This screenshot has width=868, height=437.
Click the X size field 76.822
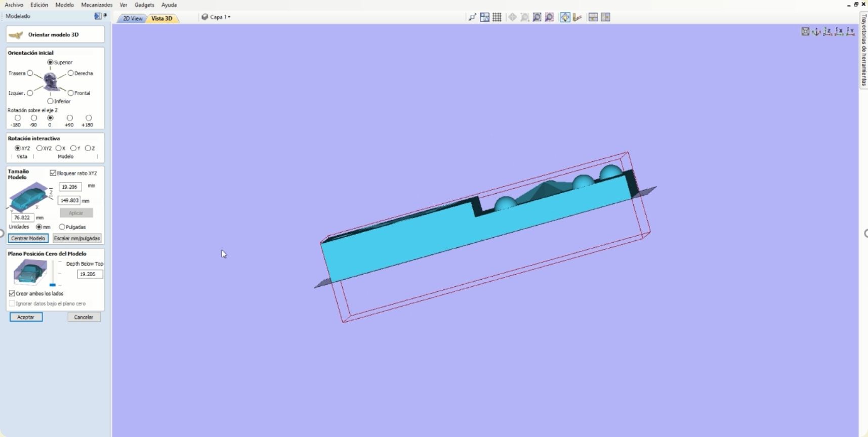tap(22, 217)
